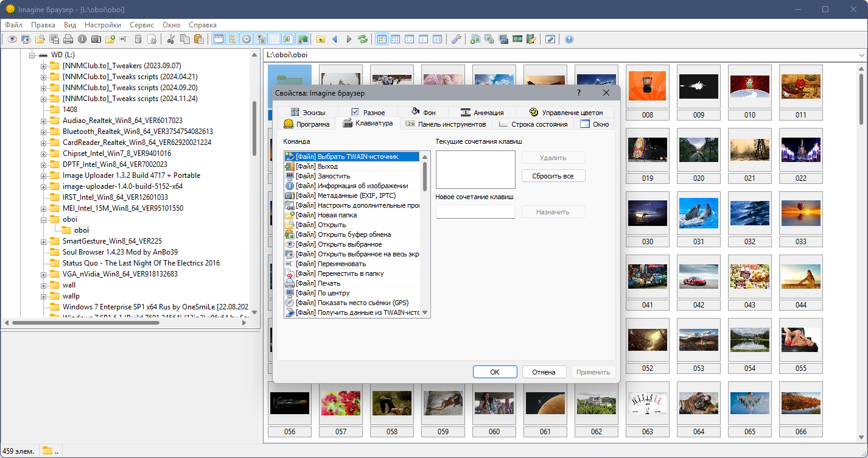868x458 pixels.
Task: Click the camera metadata (EXIF) toolbar icon
Action: coord(96,40)
